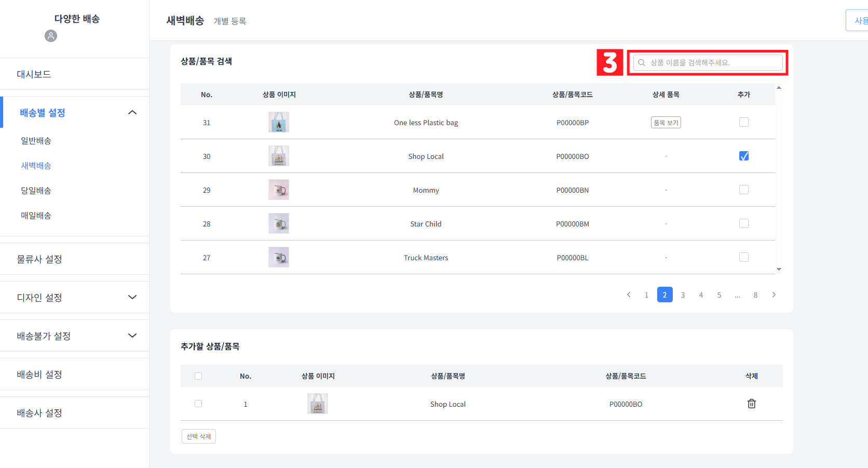Check the checkbox for row 1 Shop Local
The width and height of the screenshot is (868, 468).
pos(198,404)
